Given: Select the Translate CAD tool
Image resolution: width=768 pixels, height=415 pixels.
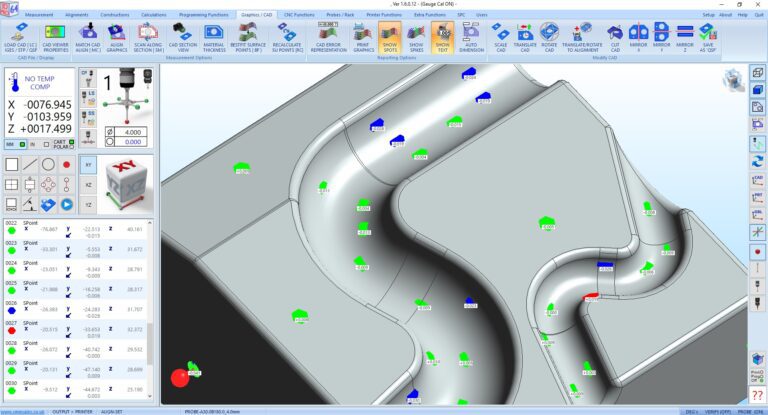Looking at the screenshot, I should coord(525,38).
